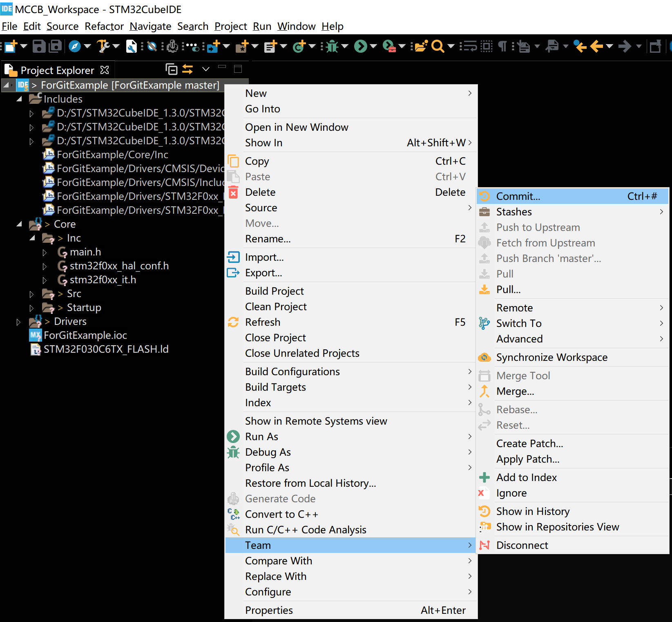The height and width of the screenshot is (622, 672).
Task: Toggle Link with Editor in Project Explorer
Action: (188, 69)
